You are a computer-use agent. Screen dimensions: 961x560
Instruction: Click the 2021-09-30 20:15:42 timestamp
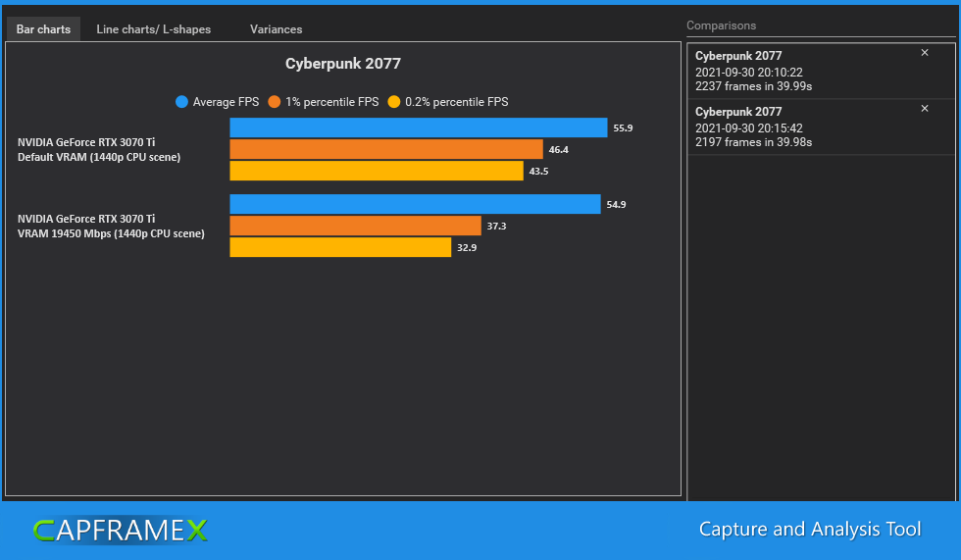click(749, 128)
